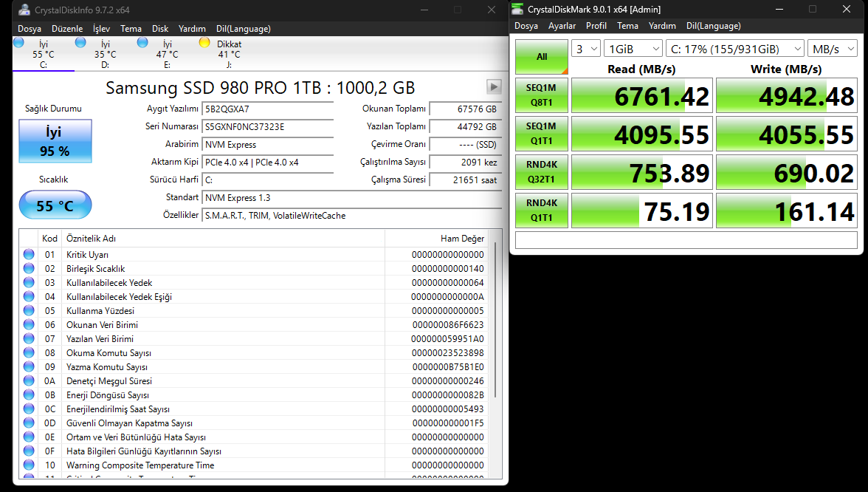Click status orb for Denetçi Meşgul Süresi
868x492 pixels.
29,380
